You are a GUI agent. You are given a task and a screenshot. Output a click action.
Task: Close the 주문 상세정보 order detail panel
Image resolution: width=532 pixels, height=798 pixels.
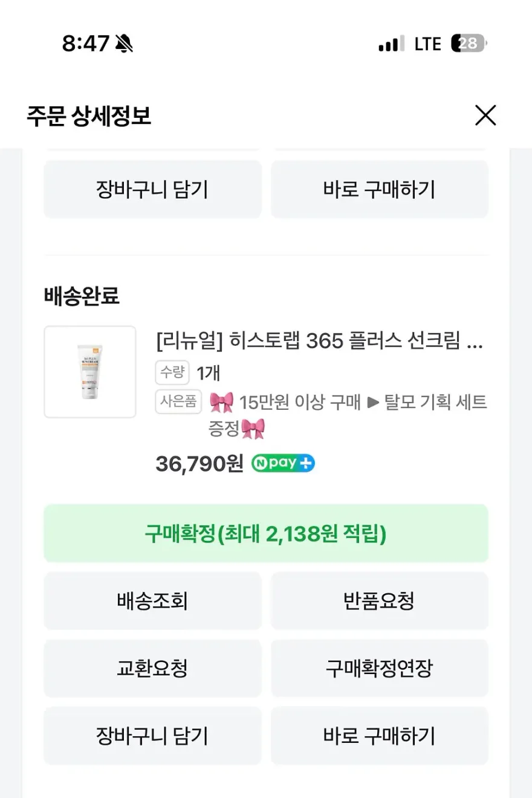[x=485, y=115]
